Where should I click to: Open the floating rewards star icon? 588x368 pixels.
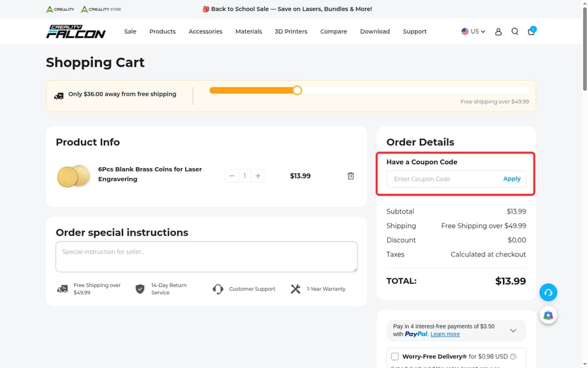pyautogui.click(x=548, y=315)
